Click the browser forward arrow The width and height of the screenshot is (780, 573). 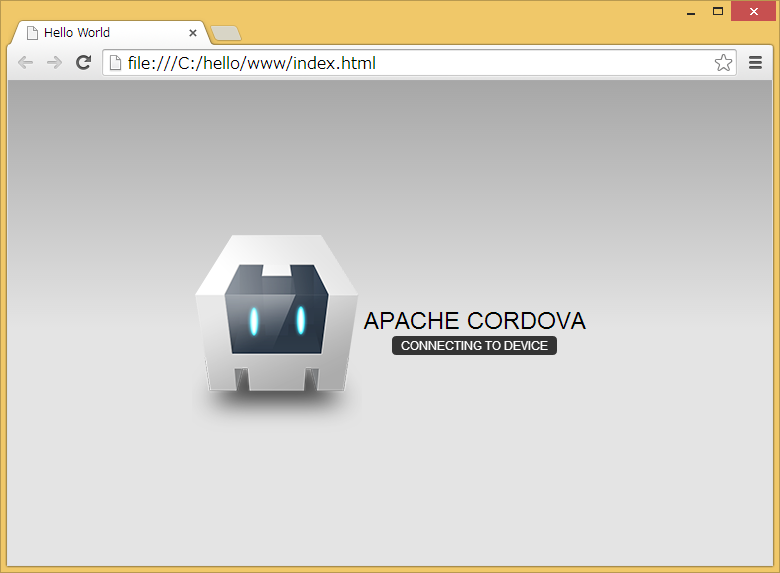[x=54, y=63]
